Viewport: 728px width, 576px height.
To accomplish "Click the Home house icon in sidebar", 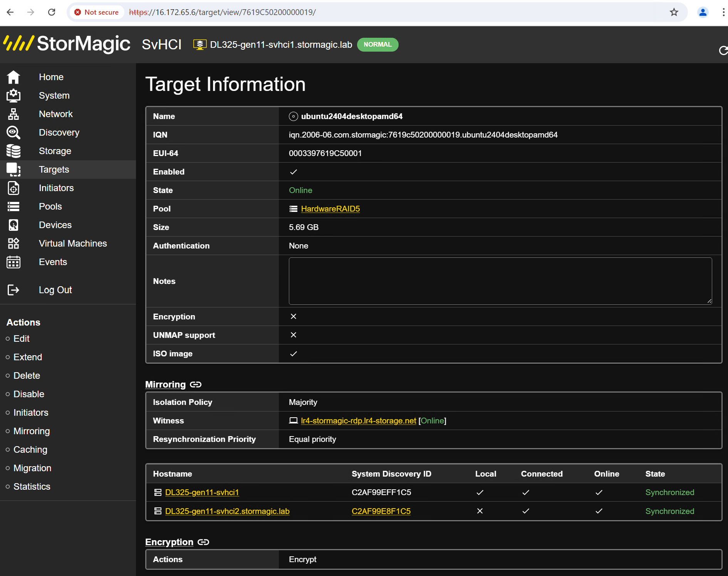I will pyautogui.click(x=13, y=77).
